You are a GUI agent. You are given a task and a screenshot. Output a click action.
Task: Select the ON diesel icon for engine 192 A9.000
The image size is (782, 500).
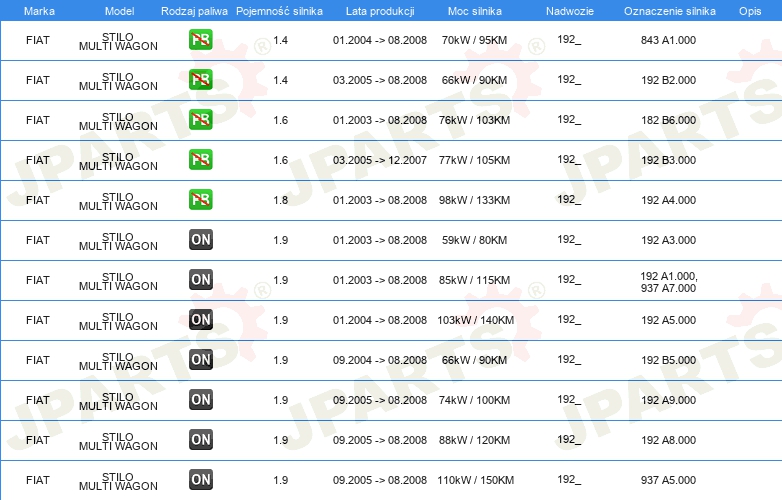point(200,399)
